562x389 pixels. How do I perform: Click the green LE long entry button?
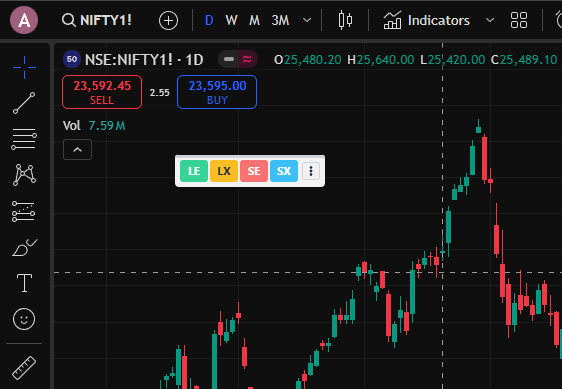(x=194, y=171)
